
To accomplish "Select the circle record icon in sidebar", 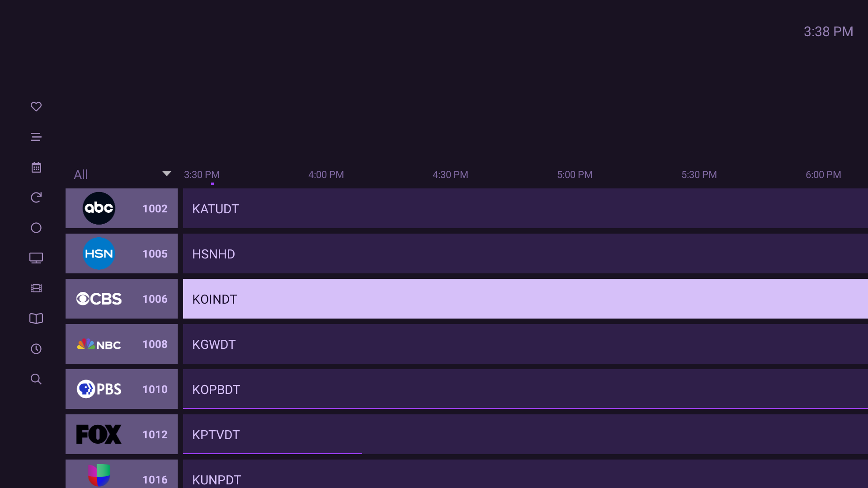I will tap(36, 228).
